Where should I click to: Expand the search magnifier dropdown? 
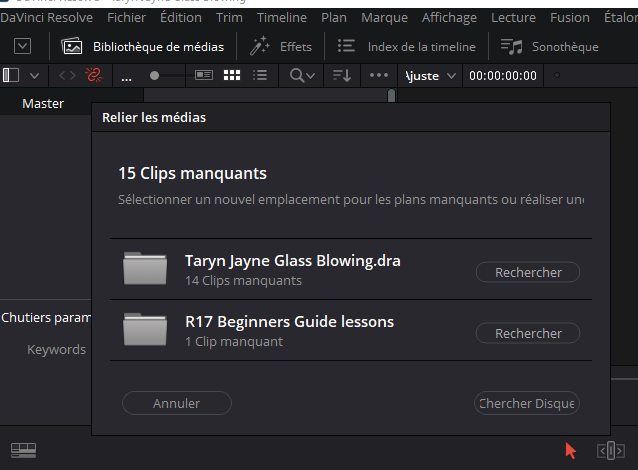[x=302, y=75]
